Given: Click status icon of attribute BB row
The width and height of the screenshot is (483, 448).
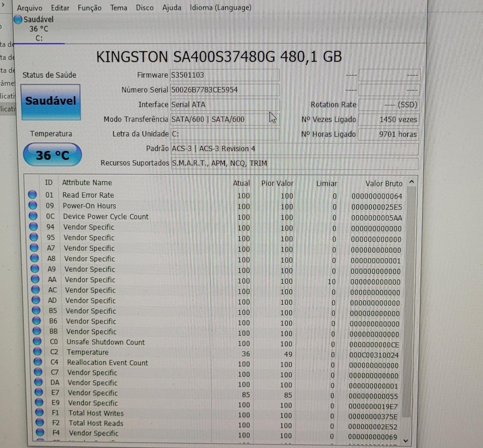Looking at the screenshot, I should (37, 331).
